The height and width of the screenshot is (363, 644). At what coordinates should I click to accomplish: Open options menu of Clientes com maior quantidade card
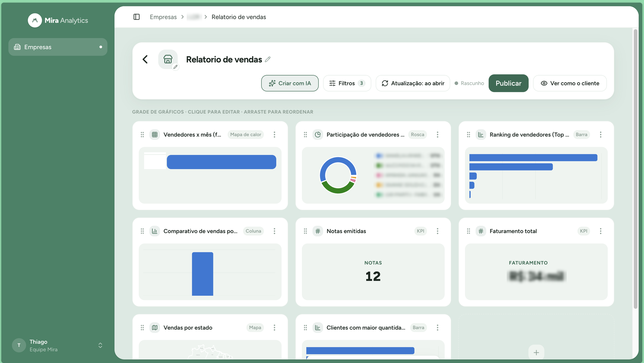pyautogui.click(x=437, y=328)
